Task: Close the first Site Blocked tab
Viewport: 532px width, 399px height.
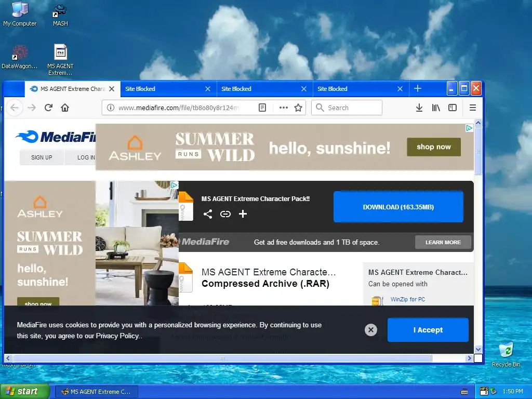Action: [208, 89]
